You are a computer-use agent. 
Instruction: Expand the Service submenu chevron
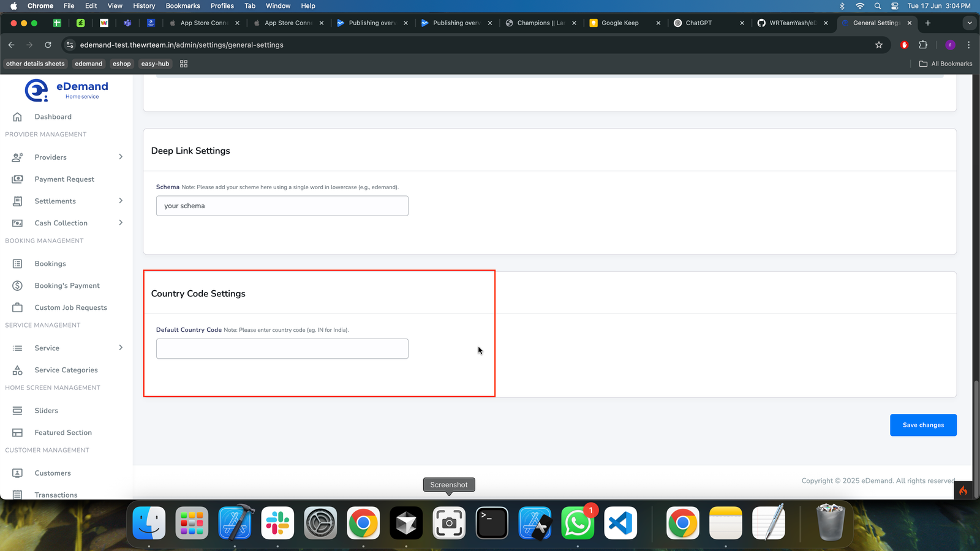(120, 348)
